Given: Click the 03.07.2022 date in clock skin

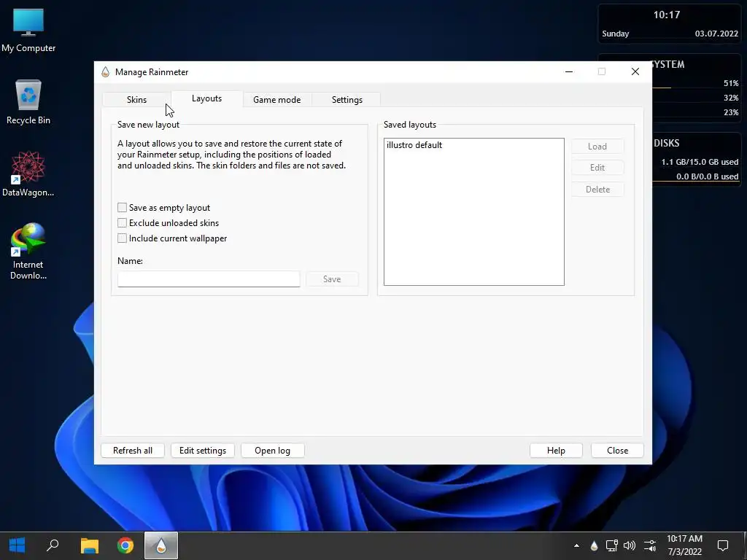Looking at the screenshot, I should (716, 34).
